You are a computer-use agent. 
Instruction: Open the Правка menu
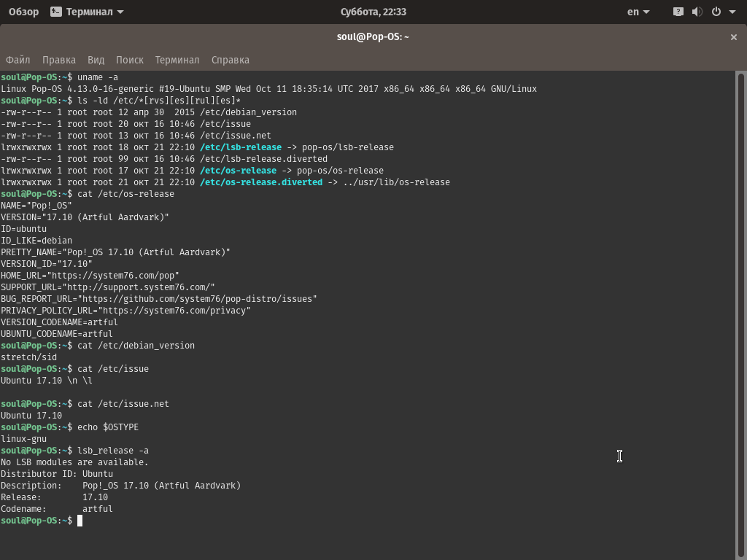(59, 60)
